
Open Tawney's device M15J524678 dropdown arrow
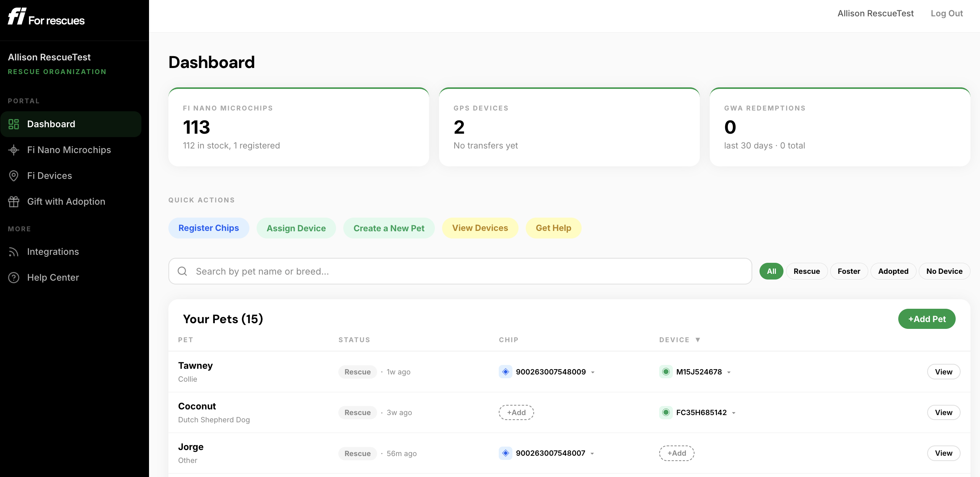click(729, 373)
